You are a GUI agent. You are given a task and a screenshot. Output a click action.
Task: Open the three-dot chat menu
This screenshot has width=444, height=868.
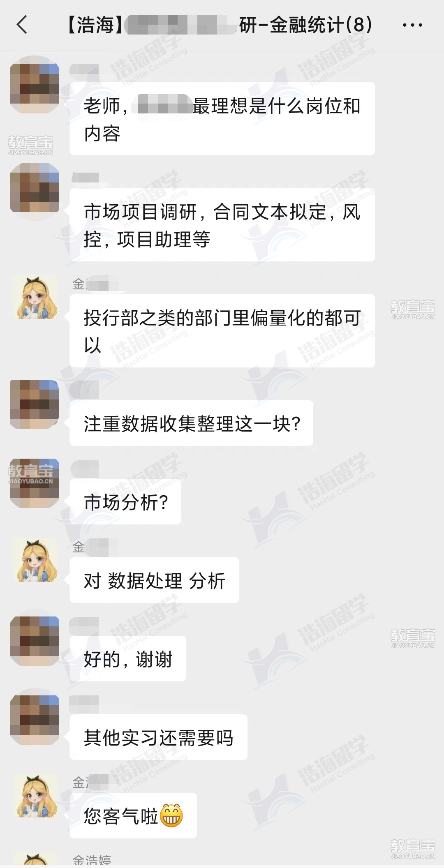tap(412, 25)
